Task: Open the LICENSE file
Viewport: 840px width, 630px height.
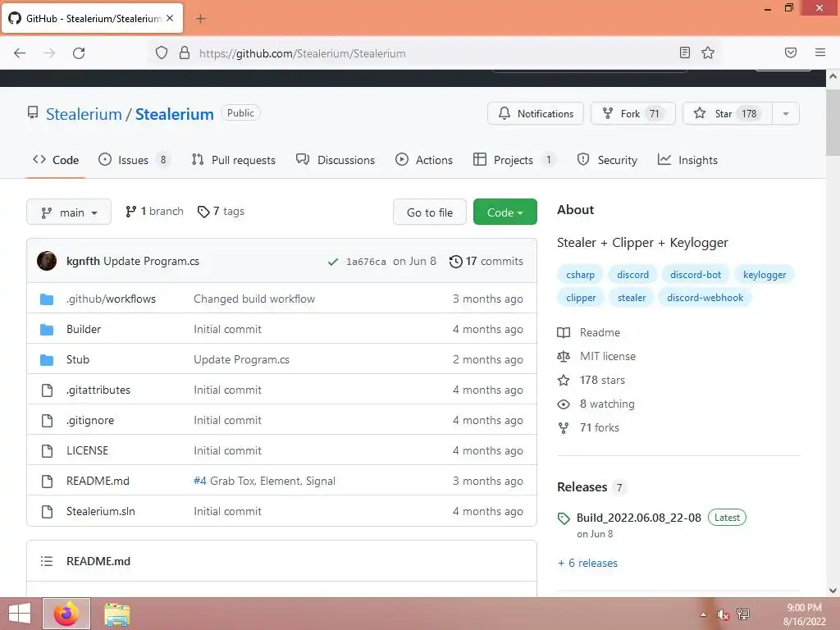Action: (87, 450)
